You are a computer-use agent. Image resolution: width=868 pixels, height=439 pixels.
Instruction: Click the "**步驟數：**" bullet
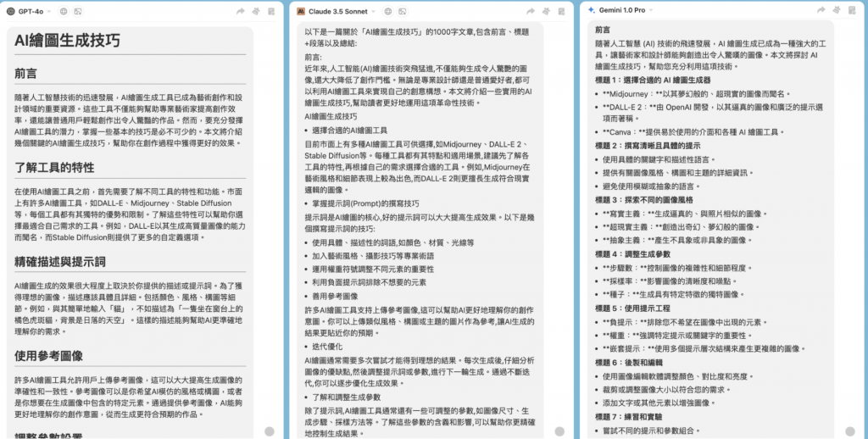[x=677, y=268]
